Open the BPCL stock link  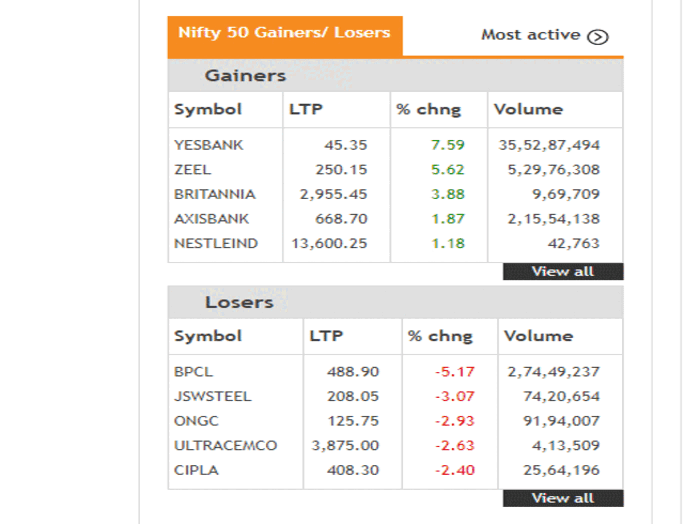[x=193, y=371]
